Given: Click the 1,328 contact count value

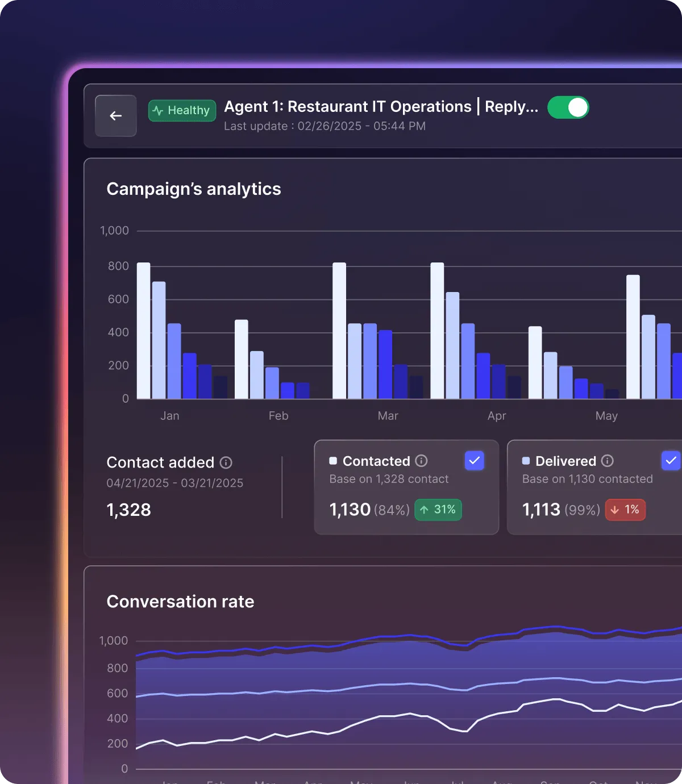Looking at the screenshot, I should [128, 510].
